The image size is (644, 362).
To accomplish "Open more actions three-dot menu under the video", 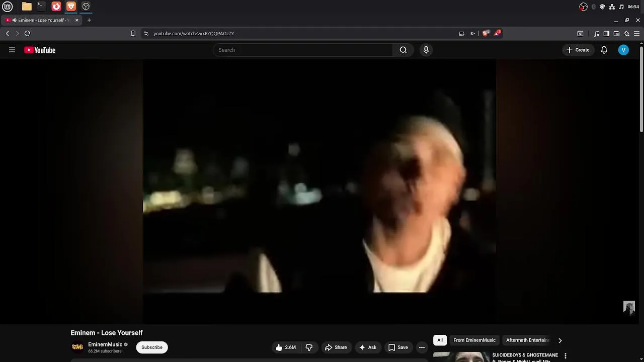I will [x=422, y=347].
